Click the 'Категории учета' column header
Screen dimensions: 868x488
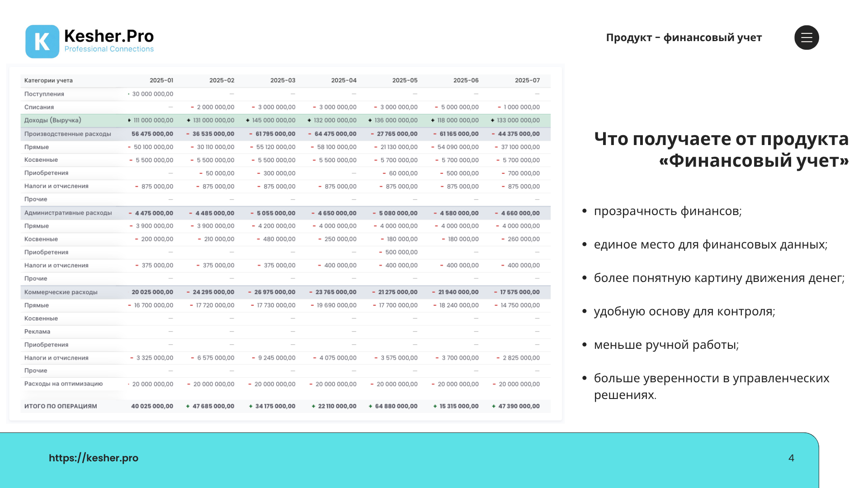click(x=48, y=80)
